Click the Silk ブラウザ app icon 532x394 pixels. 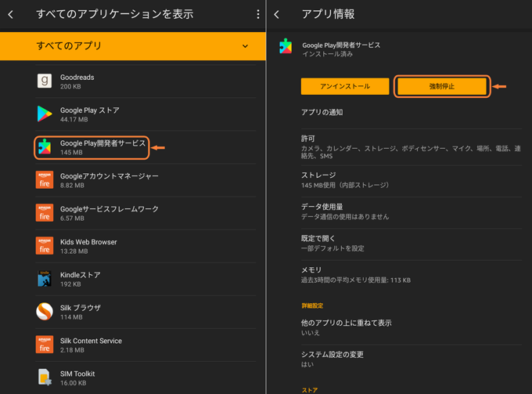pos(45,312)
